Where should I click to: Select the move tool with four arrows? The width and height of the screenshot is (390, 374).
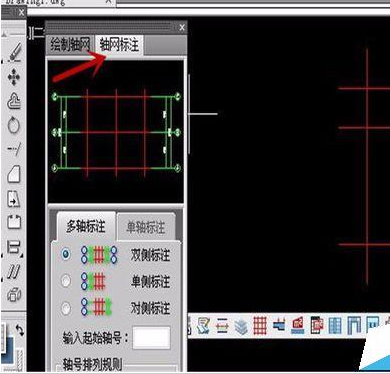(14, 78)
